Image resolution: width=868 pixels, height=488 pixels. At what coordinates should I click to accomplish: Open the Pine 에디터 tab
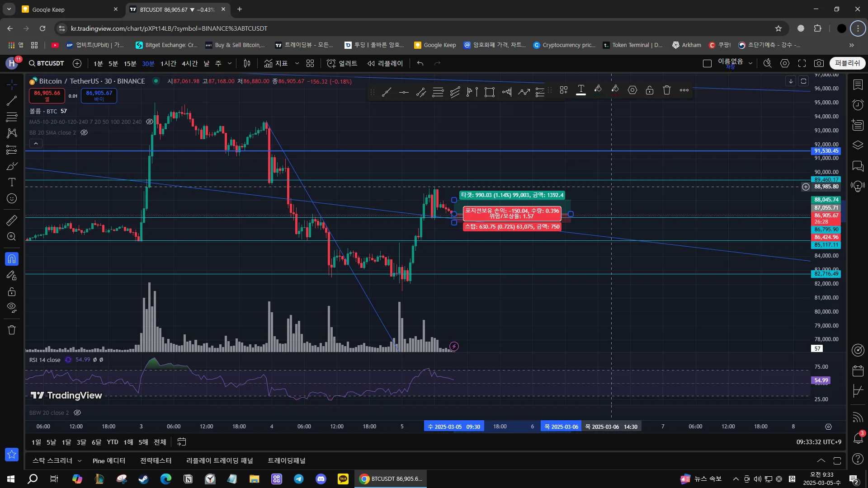[108, 460]
